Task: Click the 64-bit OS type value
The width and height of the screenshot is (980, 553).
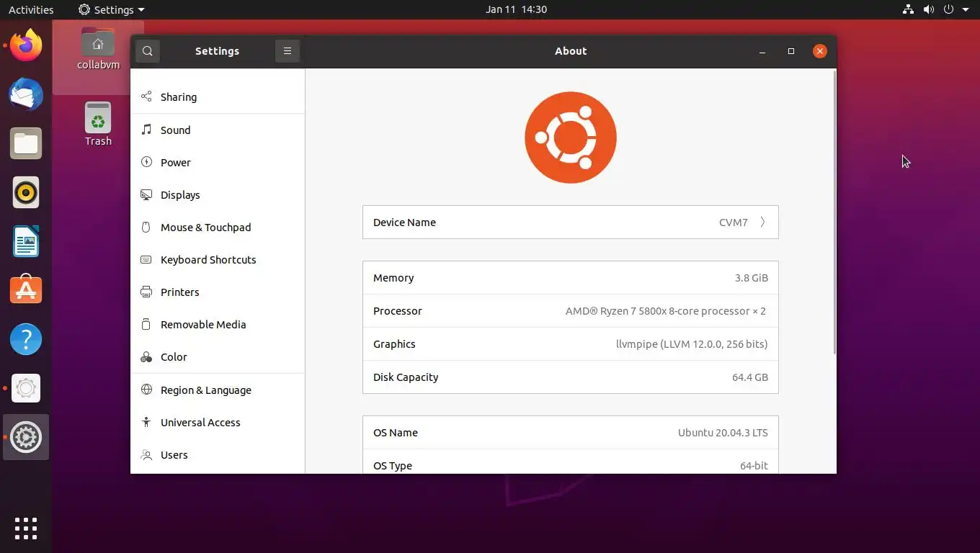Action: (754, 466)
